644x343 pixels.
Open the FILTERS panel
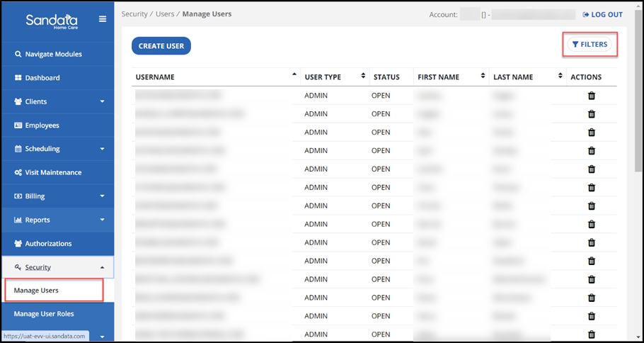(x=590, y=45)
